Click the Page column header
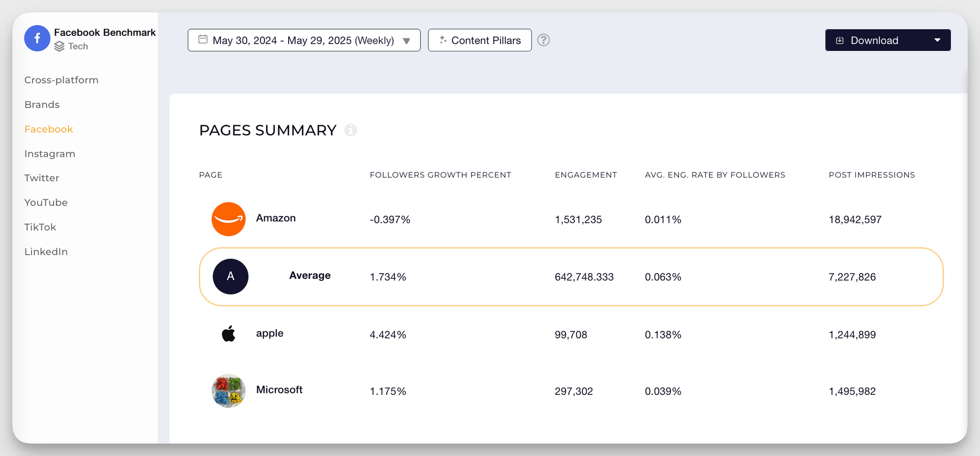The width and height of the screenshot is (980, 456). click(x=211, y=175)
